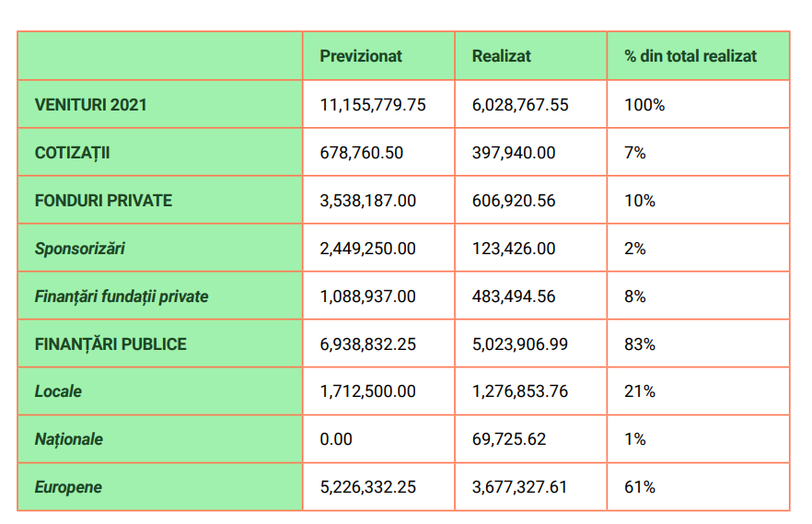Click the Realizat column header
The image size is (812, 524).
click(501, 56)
